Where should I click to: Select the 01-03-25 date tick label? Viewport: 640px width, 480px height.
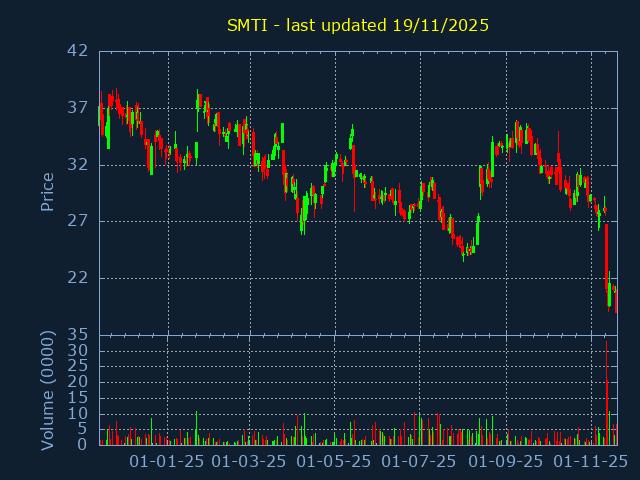(250, 461)
